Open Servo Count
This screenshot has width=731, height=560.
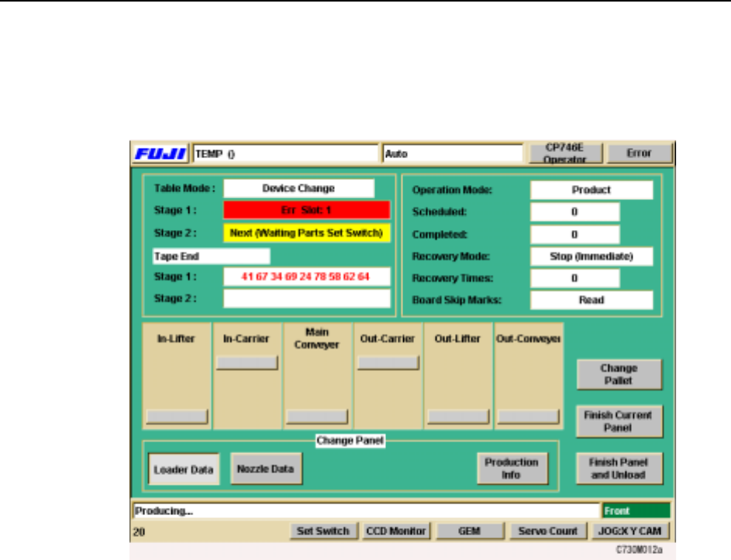coord(547,531)
